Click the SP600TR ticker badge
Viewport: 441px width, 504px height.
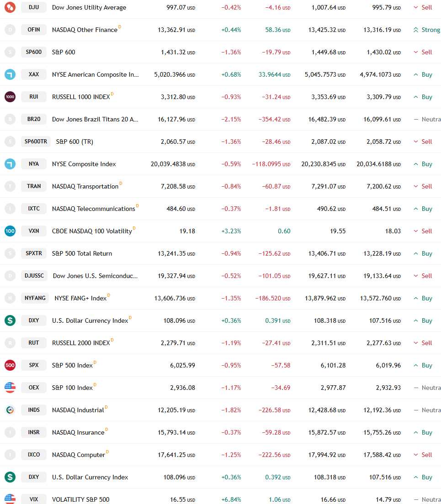click(36, 142)
